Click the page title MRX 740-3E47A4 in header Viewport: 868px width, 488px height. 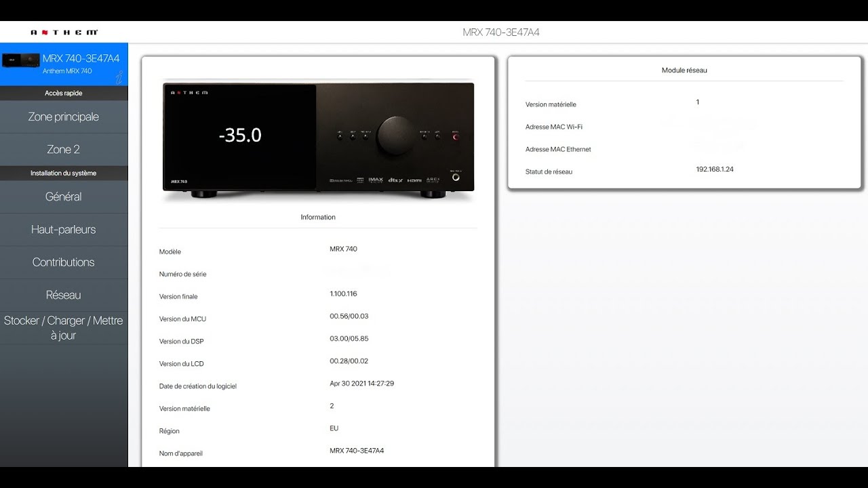click(501, 32)
